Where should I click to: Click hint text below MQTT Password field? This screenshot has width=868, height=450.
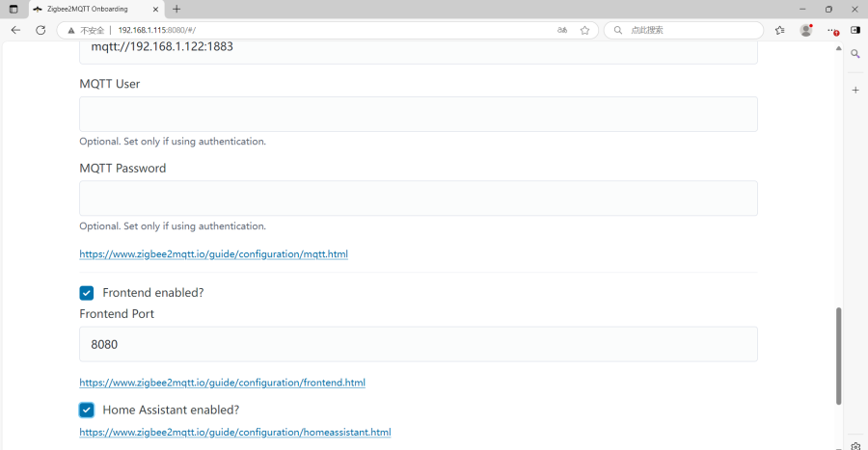click(x=173, y=226)
